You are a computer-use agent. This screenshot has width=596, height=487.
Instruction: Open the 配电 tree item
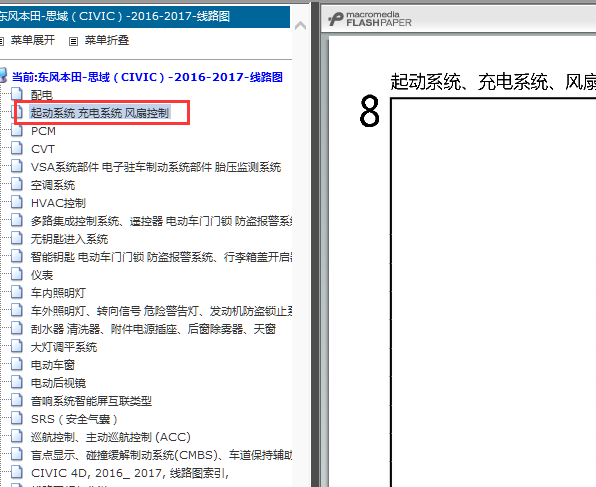pos(41,95)
